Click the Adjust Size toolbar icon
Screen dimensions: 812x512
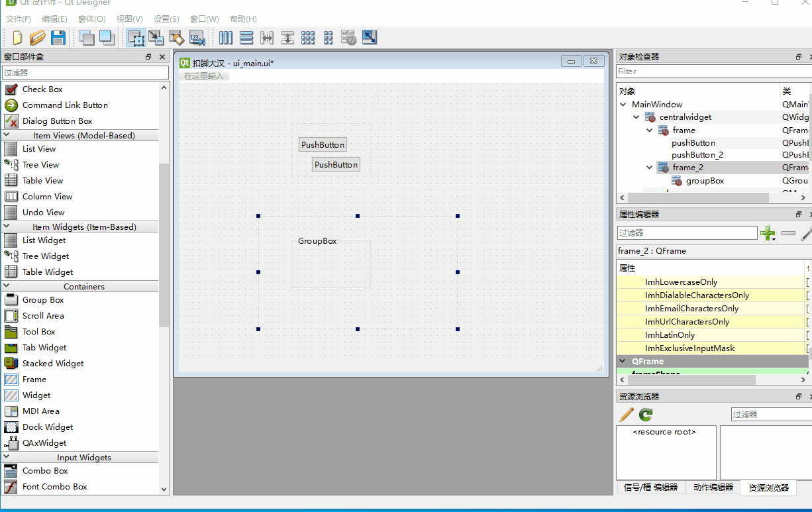pyautogui.click(x=370, y=38)
